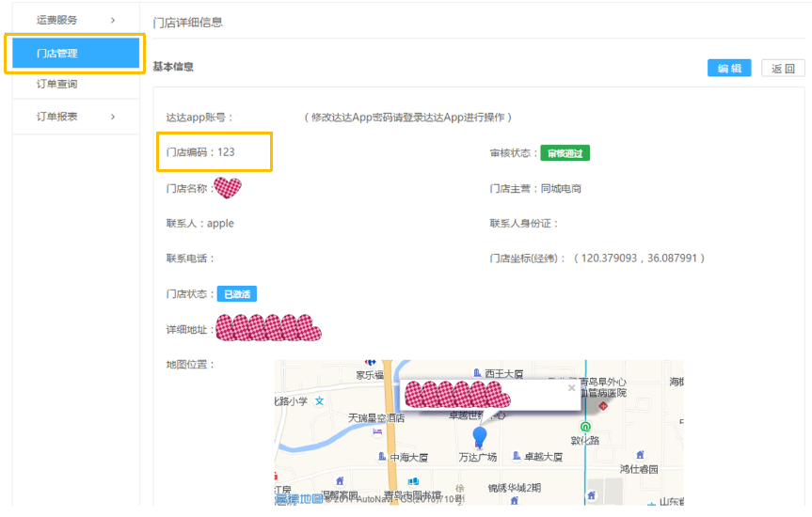Click the school icon beside 路小学
This screenshot has height=517, width=812.
pos(320,400)
